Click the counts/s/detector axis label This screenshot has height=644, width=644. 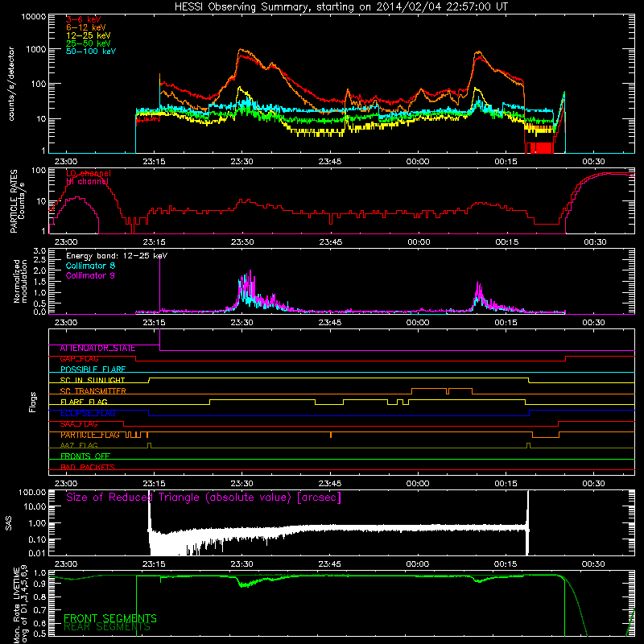click(11, 84)
